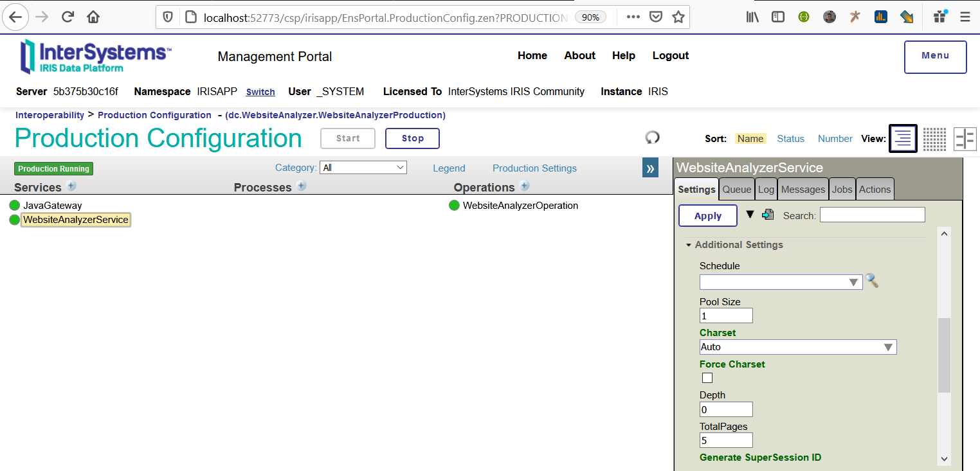Click the settings Search field
This screenshot has width=980, height=471.
pos(872,215)
